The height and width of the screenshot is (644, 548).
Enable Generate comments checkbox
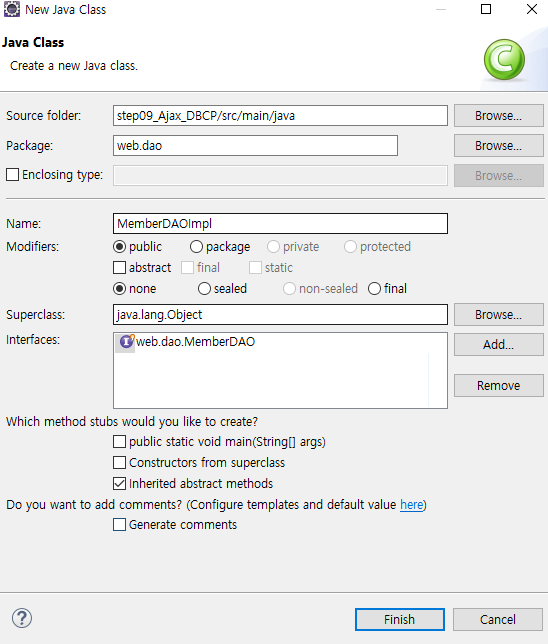[119, 524]
